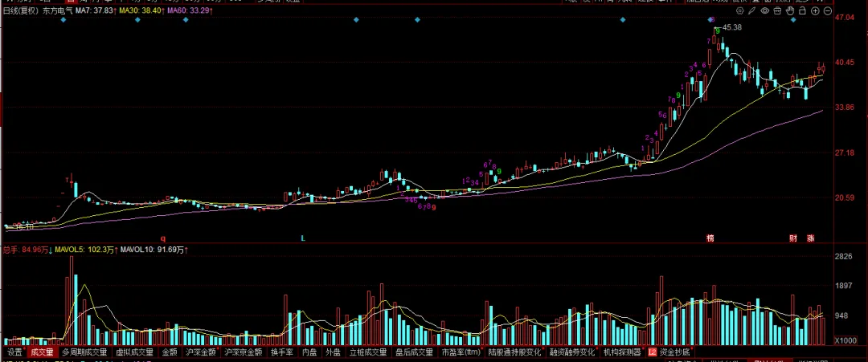Click the MA60: 33.29 indicator label
Screen dimensions: 868x362
click(x=189, y=10)
